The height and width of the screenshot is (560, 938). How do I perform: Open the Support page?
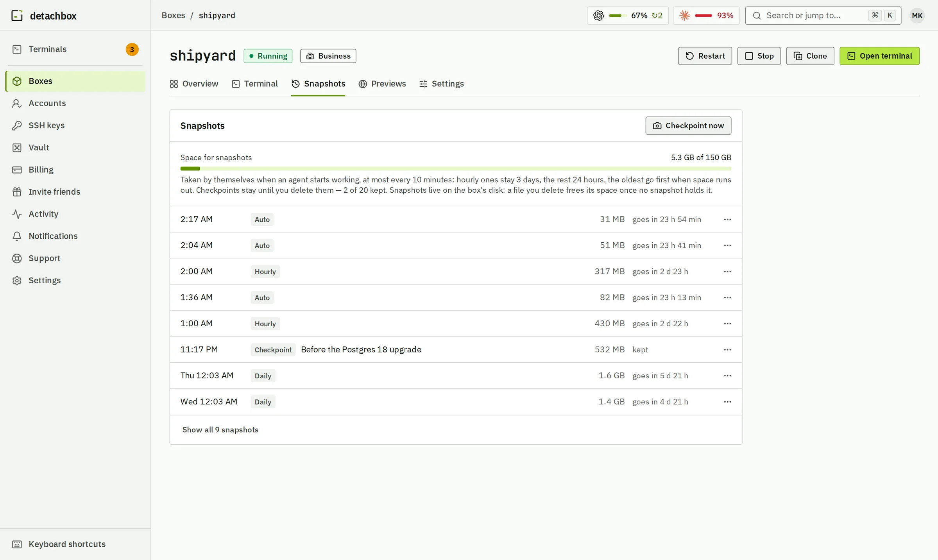(75, 258)
